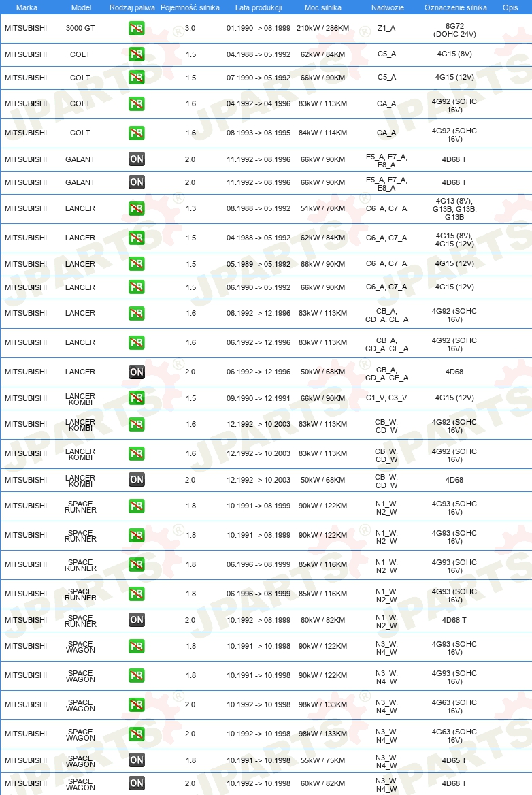Click the petrol icon for COLT 62kW / 84KM
This screenshot has height=795, width=532.
(136, 54)
